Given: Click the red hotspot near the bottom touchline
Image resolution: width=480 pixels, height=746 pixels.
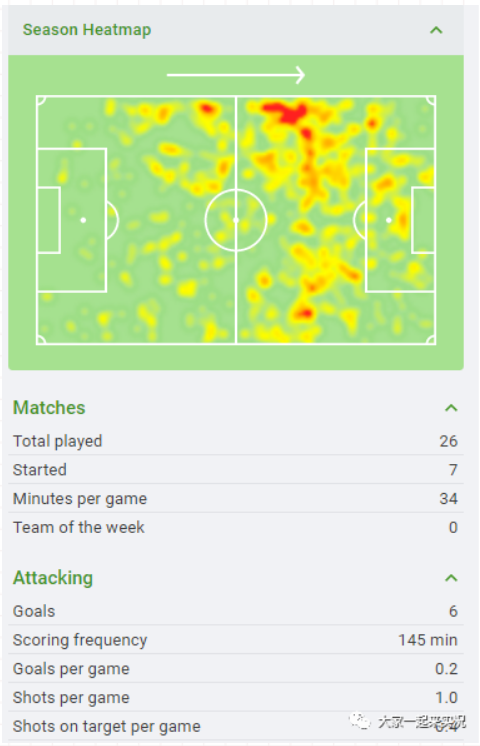Looking at the screenshot, I should (x=303, y=313).
